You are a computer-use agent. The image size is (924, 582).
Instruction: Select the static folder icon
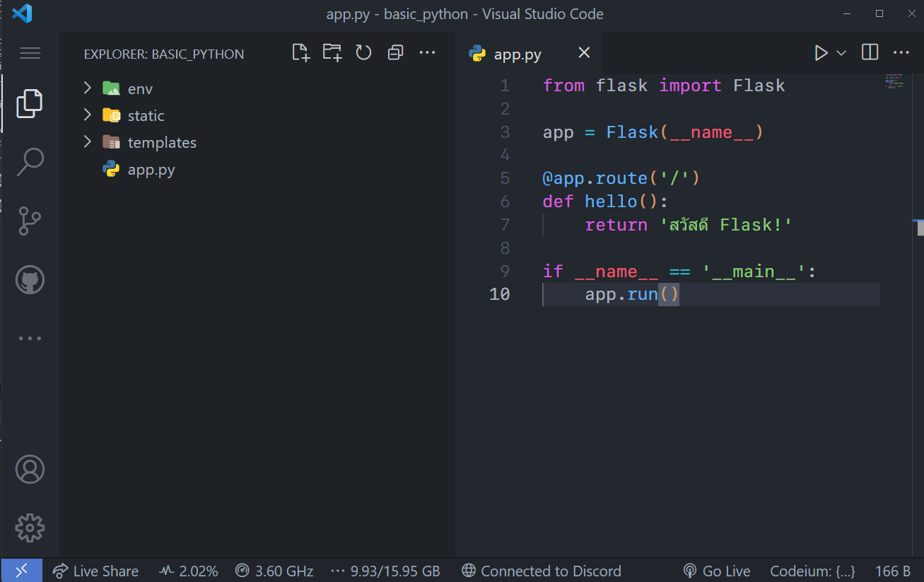click(111, 115)
